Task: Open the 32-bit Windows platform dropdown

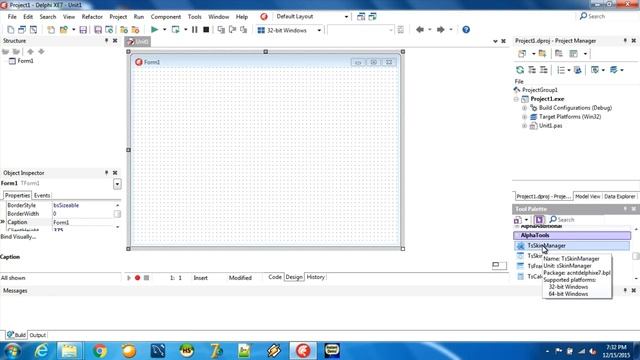Action: (319, 30)
